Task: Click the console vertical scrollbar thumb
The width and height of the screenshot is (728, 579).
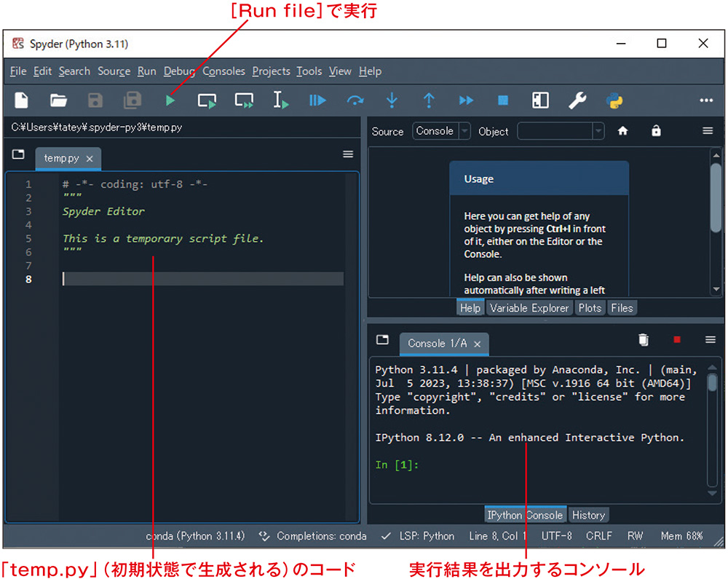Action: coord(712,382)
